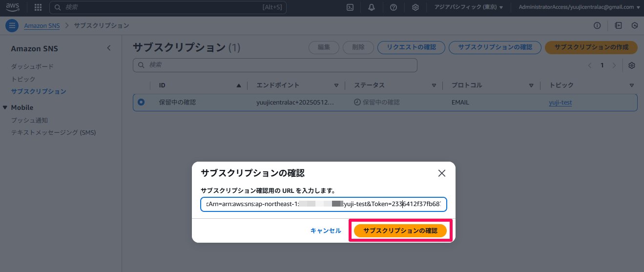
Task: Click サブスクリプションの確認 button in the page header
Action: (495, 47)
